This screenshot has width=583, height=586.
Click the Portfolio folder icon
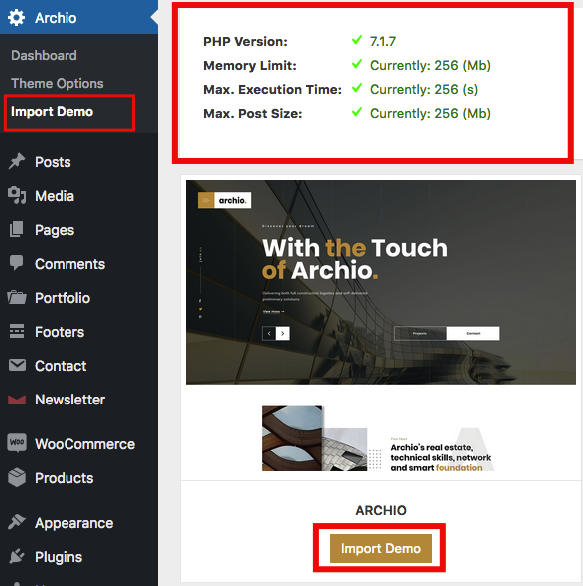[17, 297]
